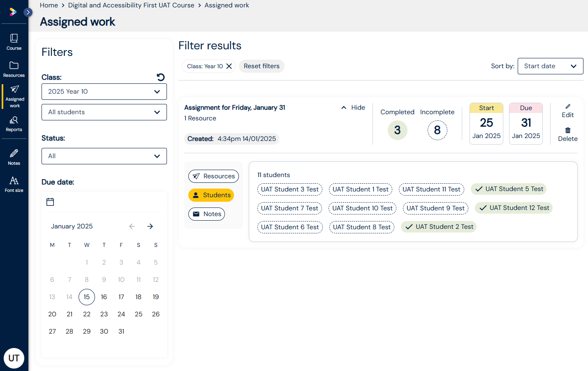Viewport: 588px width, 371px height.
Task: Open Notes pencil icon in sidebar
Action: 14,157
